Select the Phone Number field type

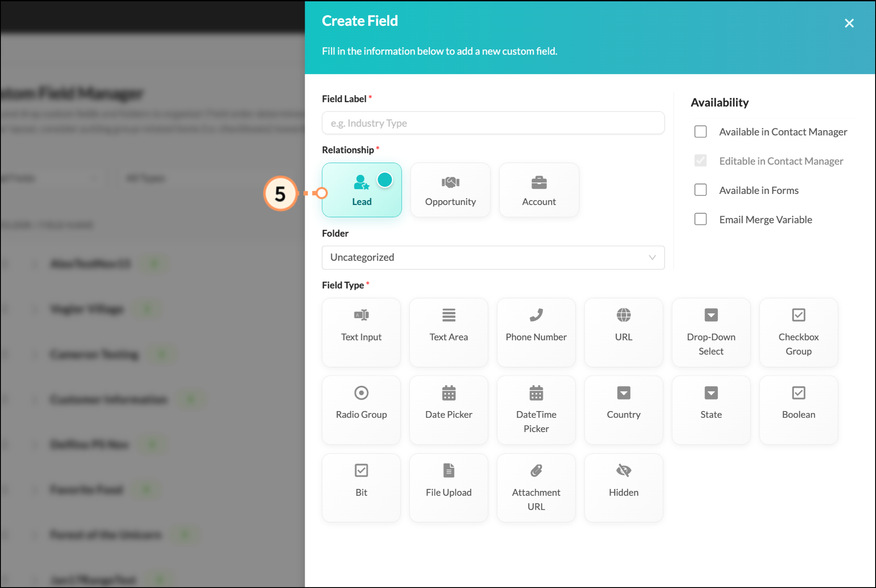pos(536,332)
